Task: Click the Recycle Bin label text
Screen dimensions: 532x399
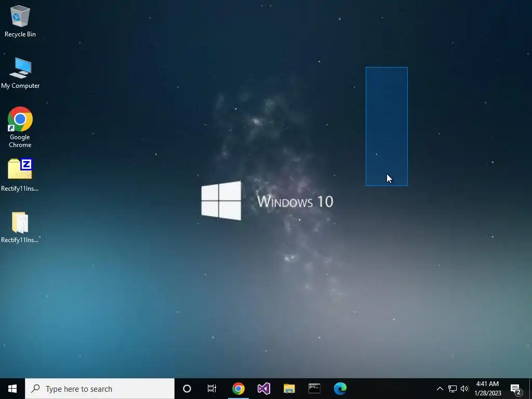Action: 20,34
